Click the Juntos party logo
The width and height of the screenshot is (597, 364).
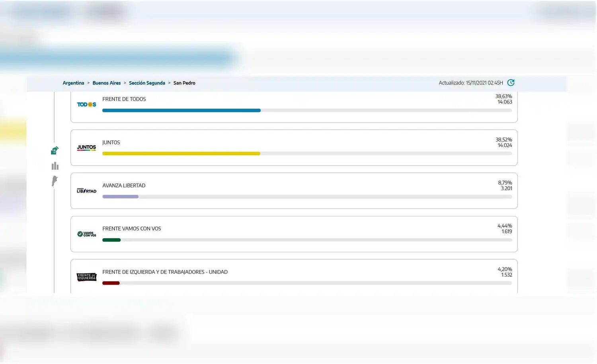[x=86, y=148]
